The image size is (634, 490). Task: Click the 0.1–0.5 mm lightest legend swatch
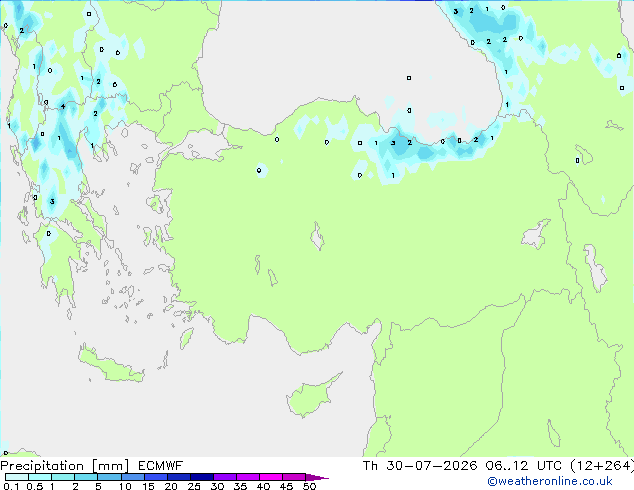17,477
